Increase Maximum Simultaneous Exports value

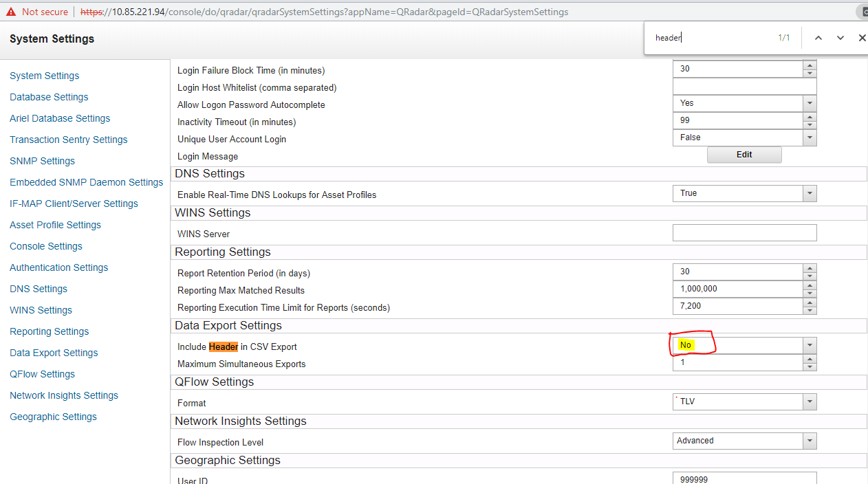click(x=810, y=359)
